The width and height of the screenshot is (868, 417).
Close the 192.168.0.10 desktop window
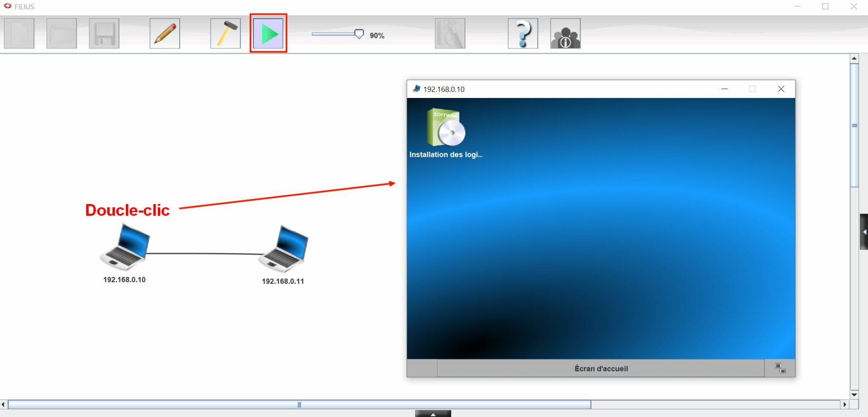click(x=781, y=89)
